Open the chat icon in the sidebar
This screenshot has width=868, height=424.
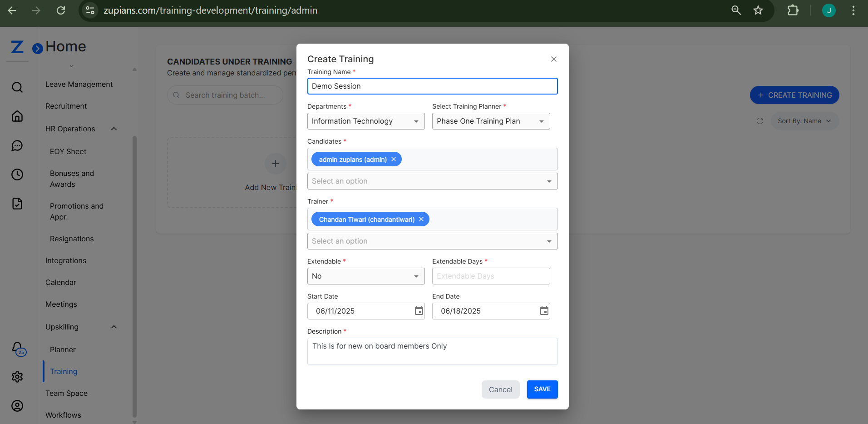pos(17,145)
